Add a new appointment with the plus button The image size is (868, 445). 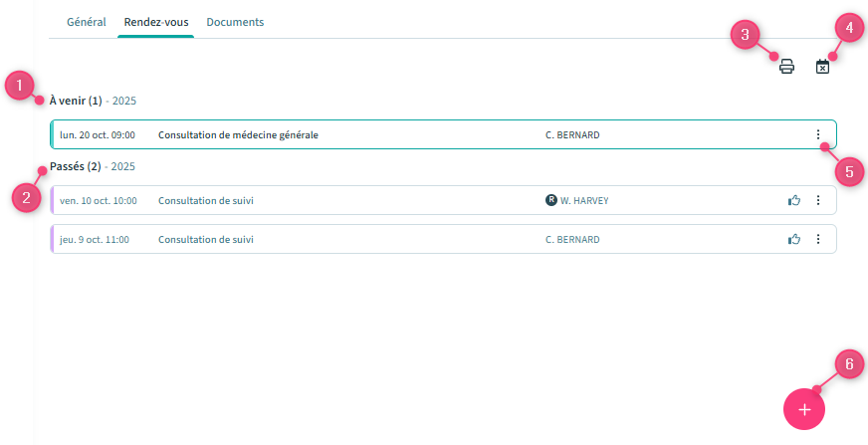pos(804,409)
